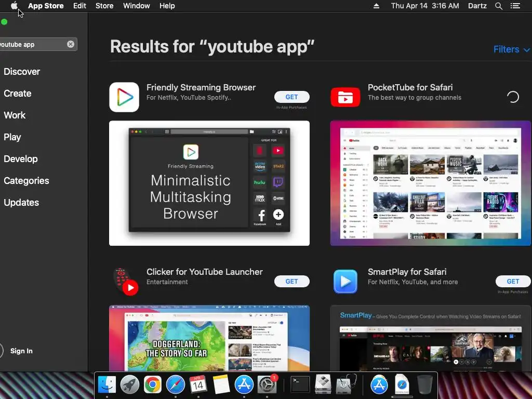Image resolution: width=532 pixels, height=399 pixels.
Task: Click the account avatar beside Sign In
Action: (x=1, y=351)
